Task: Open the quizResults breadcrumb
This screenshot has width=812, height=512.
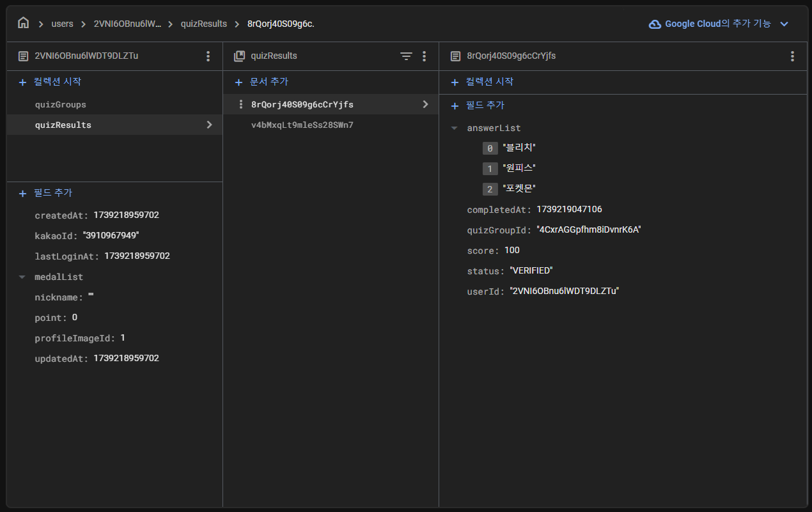Action: click(204, 24)
